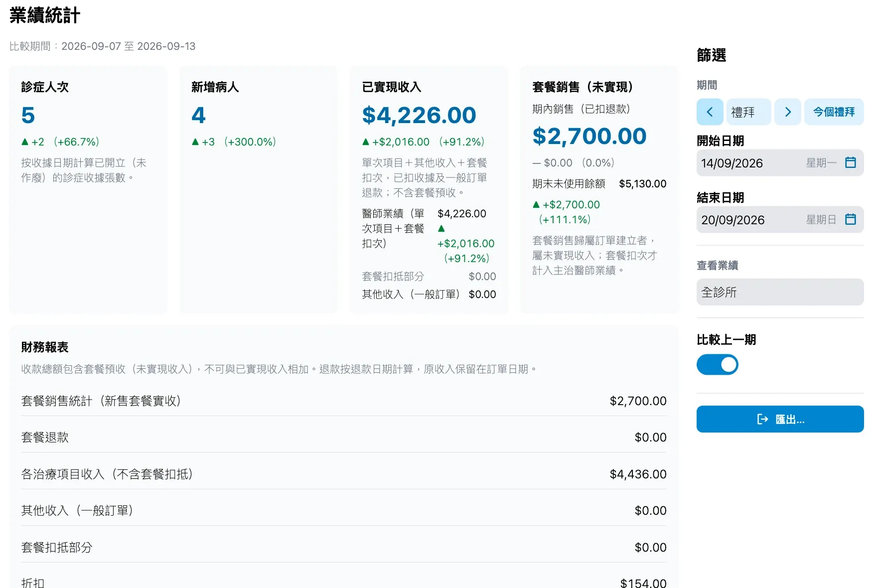Click the 套餐退款 report row label

[45, 438]
